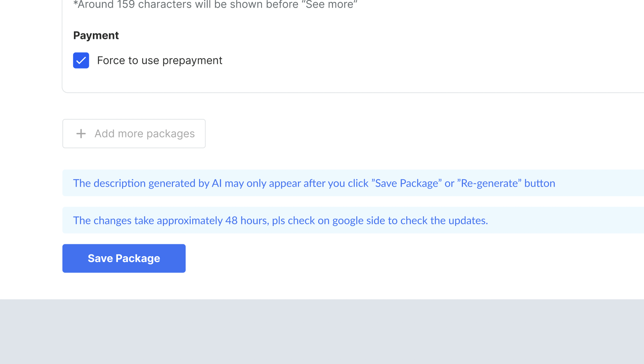Click the Save Package button
This screenshot has height=364, width=644.
click(124, 258)
